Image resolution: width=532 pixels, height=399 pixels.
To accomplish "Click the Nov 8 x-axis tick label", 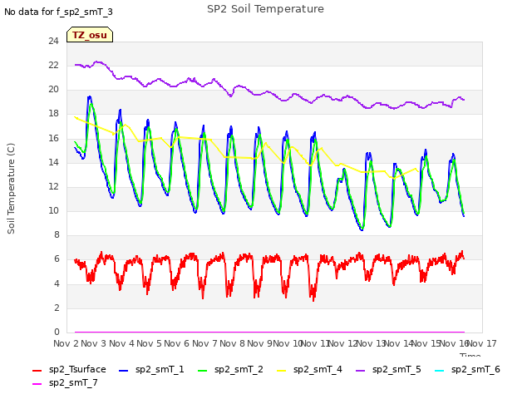I will pos(233,343).
